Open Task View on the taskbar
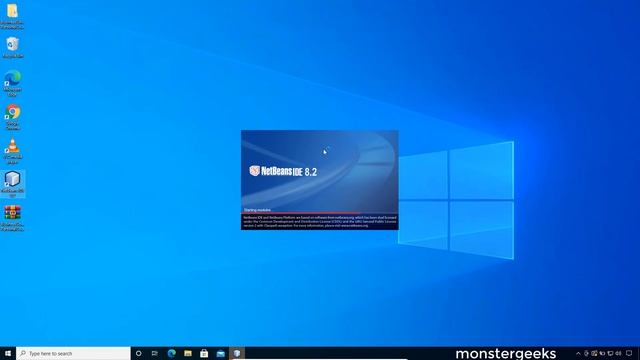The height and width of the screenshot is (360, 640). pos(155,353)
